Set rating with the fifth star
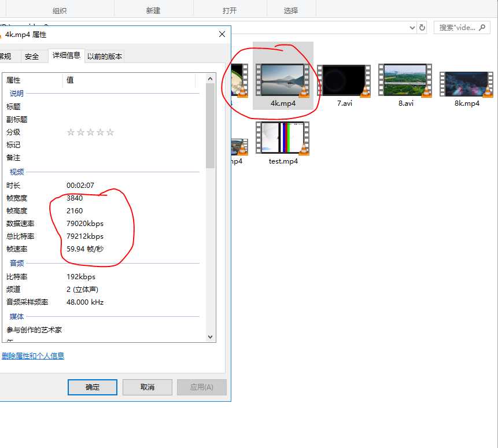Screen dimensions: 498x448 (110, 132)
